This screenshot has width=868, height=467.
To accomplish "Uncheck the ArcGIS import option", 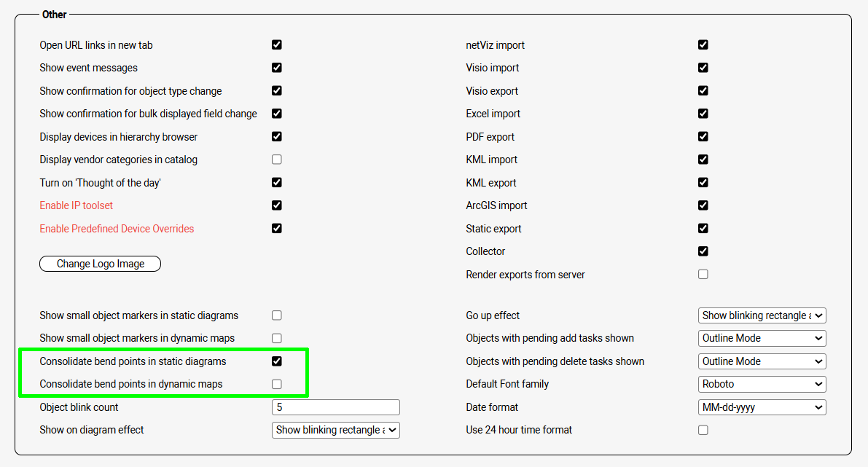I will tap(703, 205).
